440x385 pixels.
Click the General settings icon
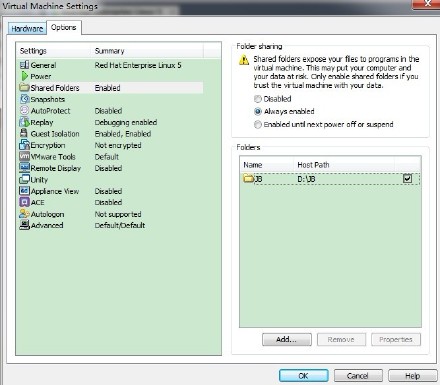pos(24,65)
